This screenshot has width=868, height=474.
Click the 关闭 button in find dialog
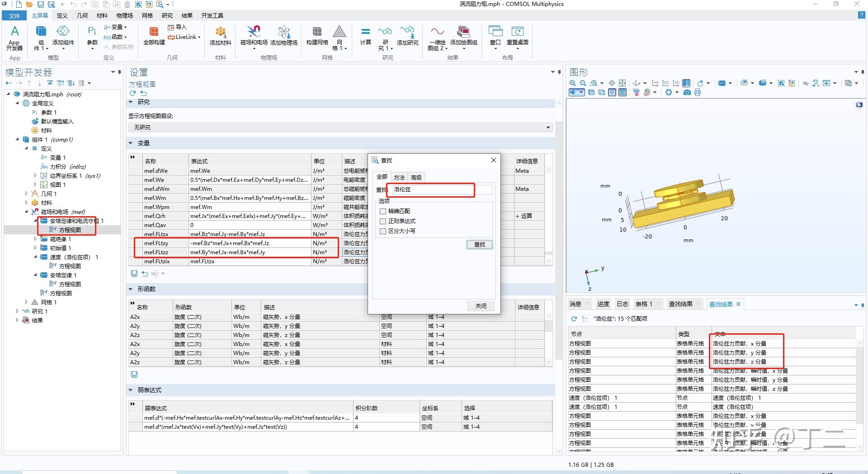[x=481, y=306]
